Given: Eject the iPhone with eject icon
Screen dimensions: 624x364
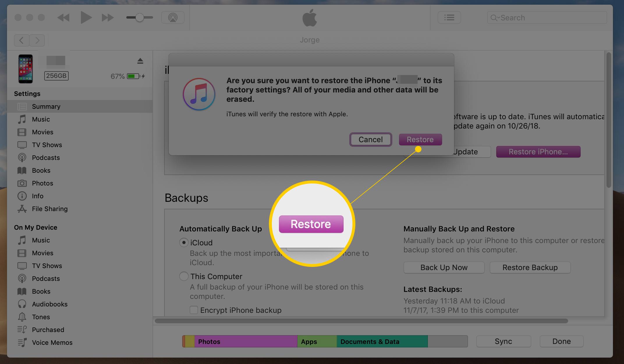Looking at the screenshot, I should click(x=140, y=61).
